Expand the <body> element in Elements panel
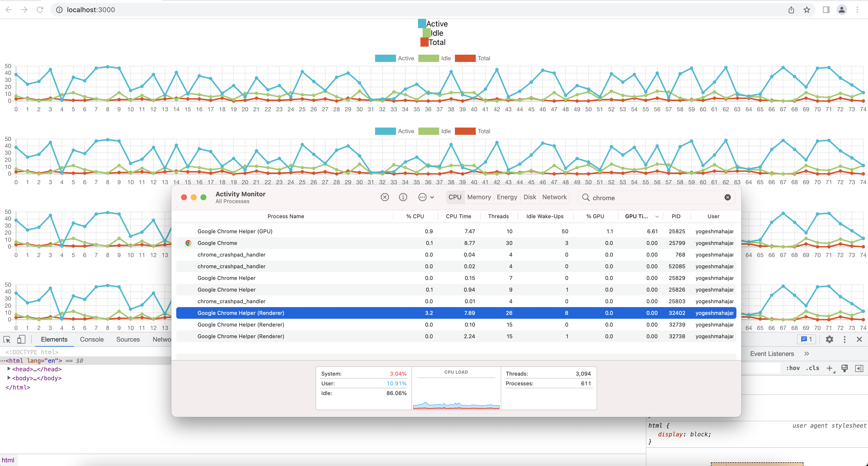The image size is (868, 466). pos(8,378)
